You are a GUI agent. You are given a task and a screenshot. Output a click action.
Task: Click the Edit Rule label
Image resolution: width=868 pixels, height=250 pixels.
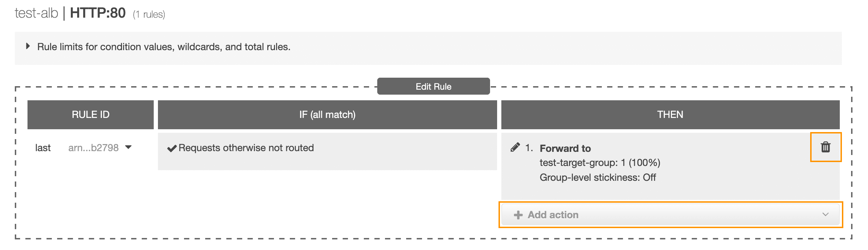(x=433, y=87)
